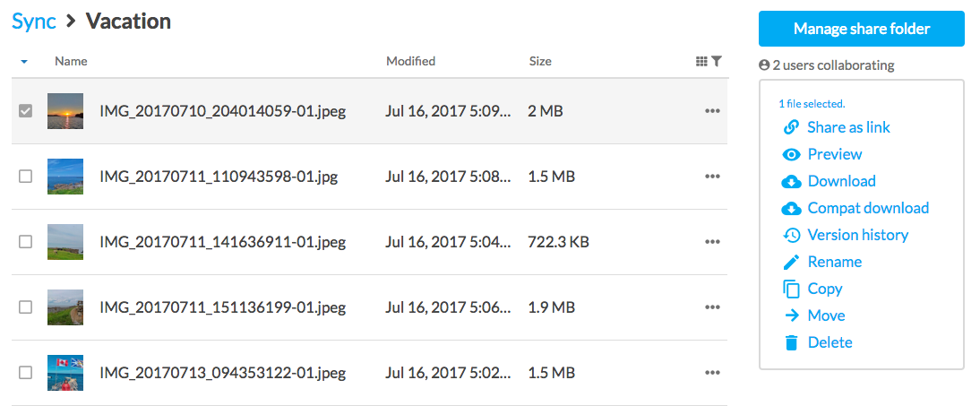The width and height of the screenshot is (980, 406).
Task: Click the Rename pencil icon
Action: pos(791,262)
